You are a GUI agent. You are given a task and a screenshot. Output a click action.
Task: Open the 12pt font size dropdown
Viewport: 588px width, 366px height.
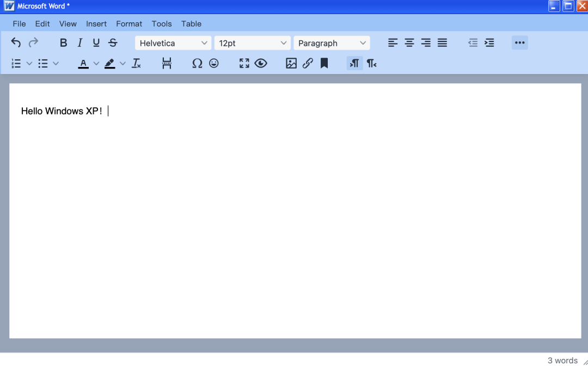click(x=253, y=43)
